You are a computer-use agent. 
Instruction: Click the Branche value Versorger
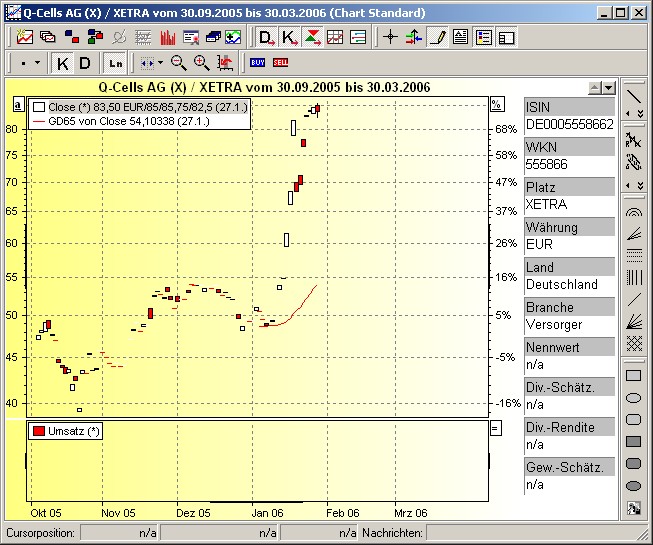point(554,324)
